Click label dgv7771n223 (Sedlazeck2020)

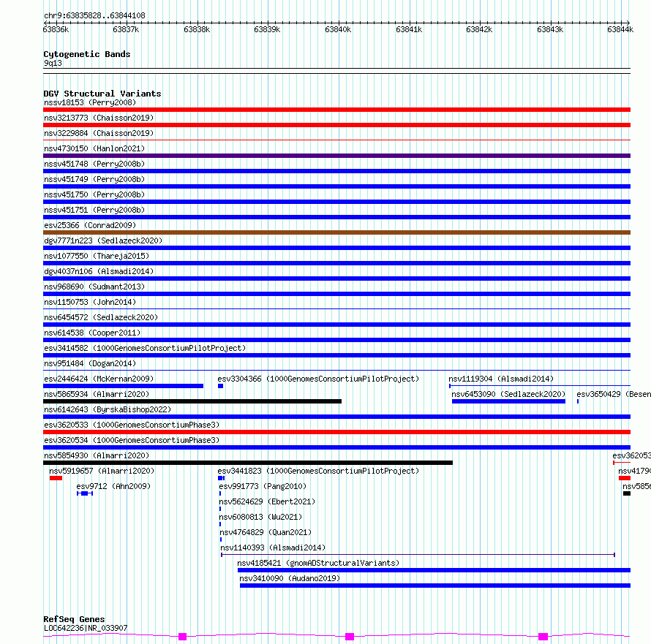[x=103, y=240]
